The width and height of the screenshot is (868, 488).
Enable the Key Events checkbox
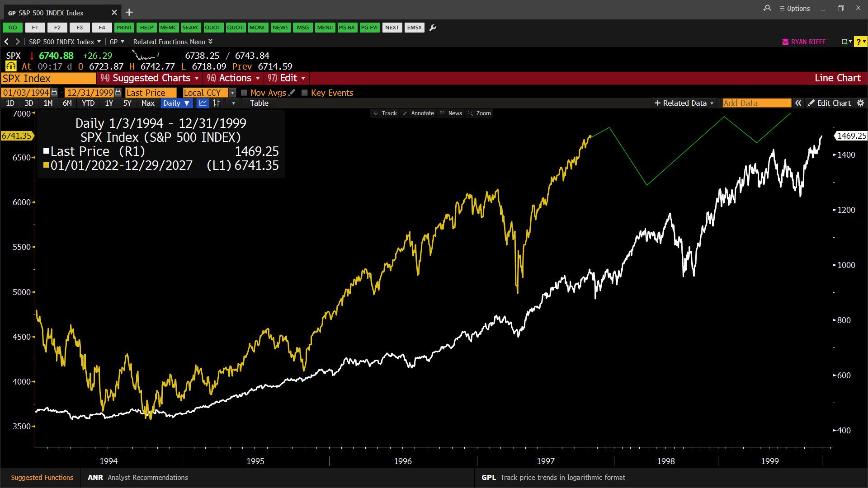click(x=305, y=93)
